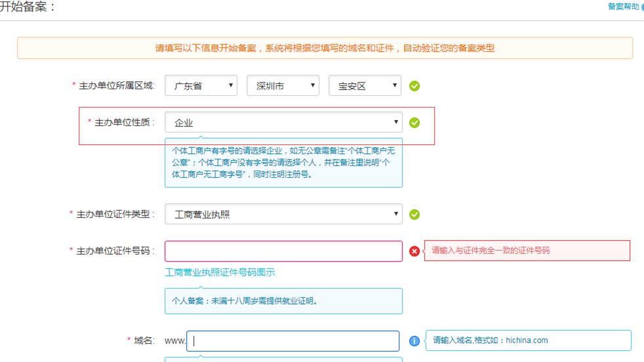Click the domain name input field
Screen dimensions: 644x362
[292, 341]
